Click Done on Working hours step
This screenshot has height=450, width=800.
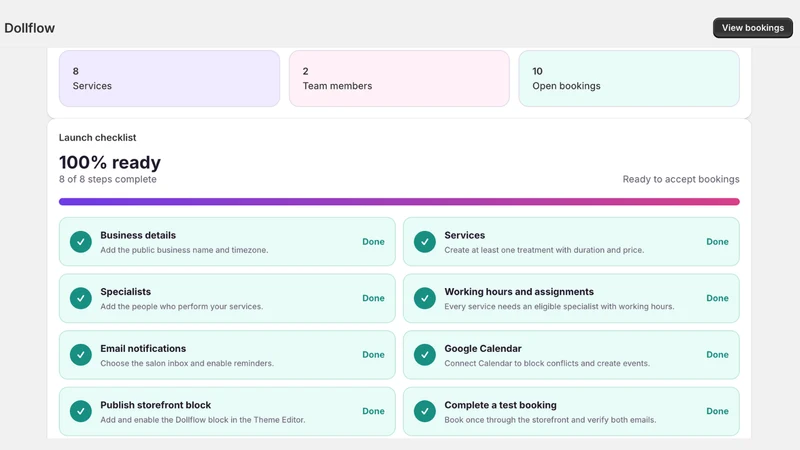[x=717, y=298]
